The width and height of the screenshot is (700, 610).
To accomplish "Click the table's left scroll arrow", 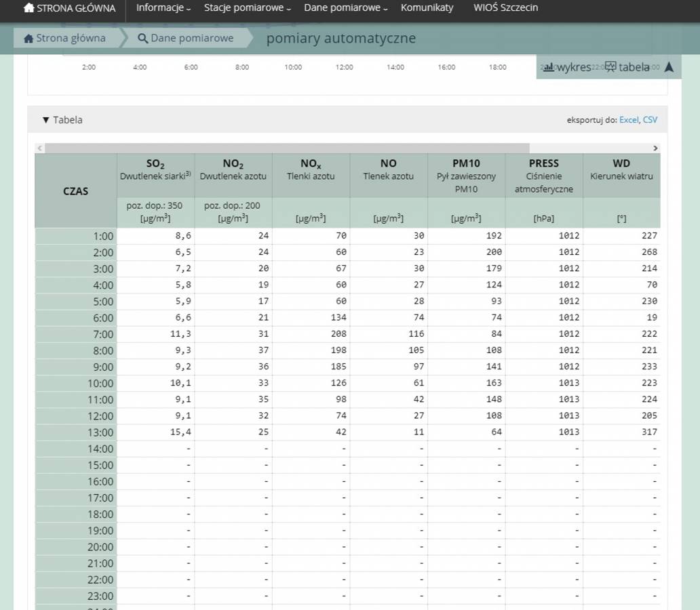I will [40, 148].
